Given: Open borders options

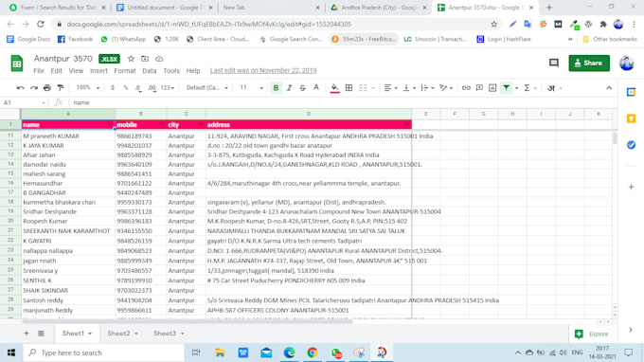Looking at the screenshot, I should pyautogui.click(x=349, y=88).
